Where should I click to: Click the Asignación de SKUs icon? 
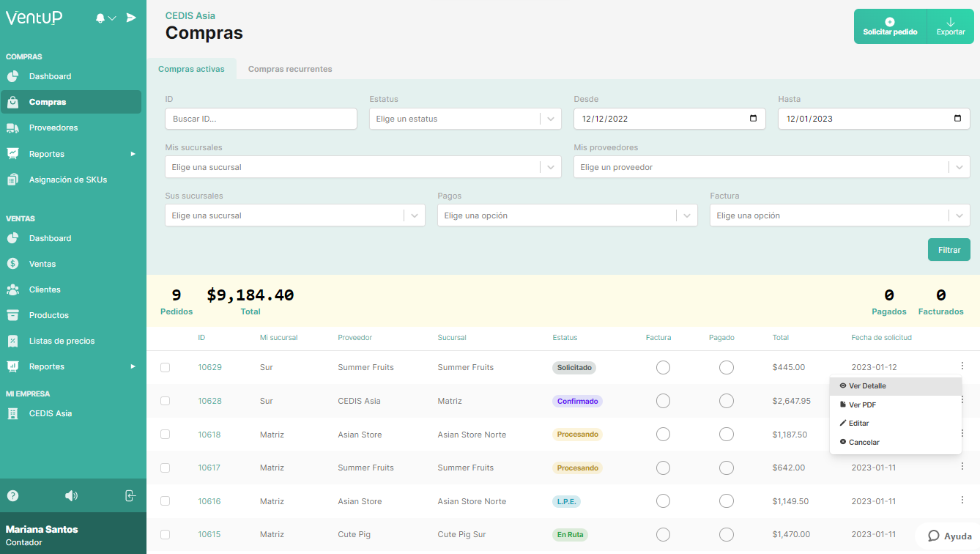click(x=12, y=180)
